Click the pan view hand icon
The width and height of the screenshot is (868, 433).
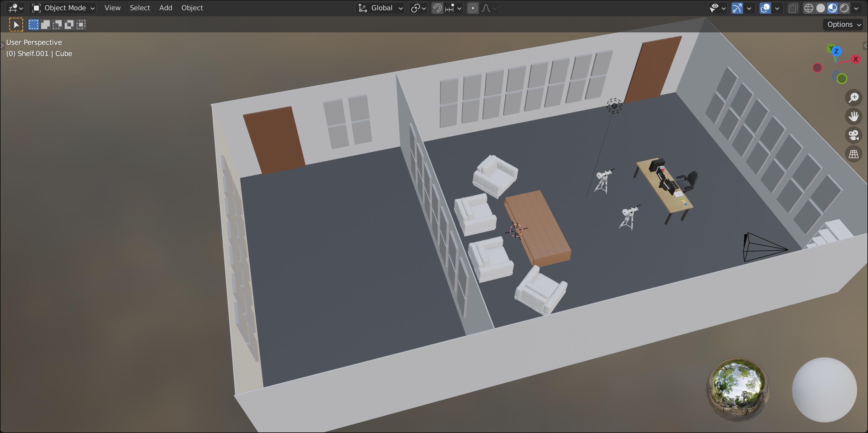coord(853,117)
